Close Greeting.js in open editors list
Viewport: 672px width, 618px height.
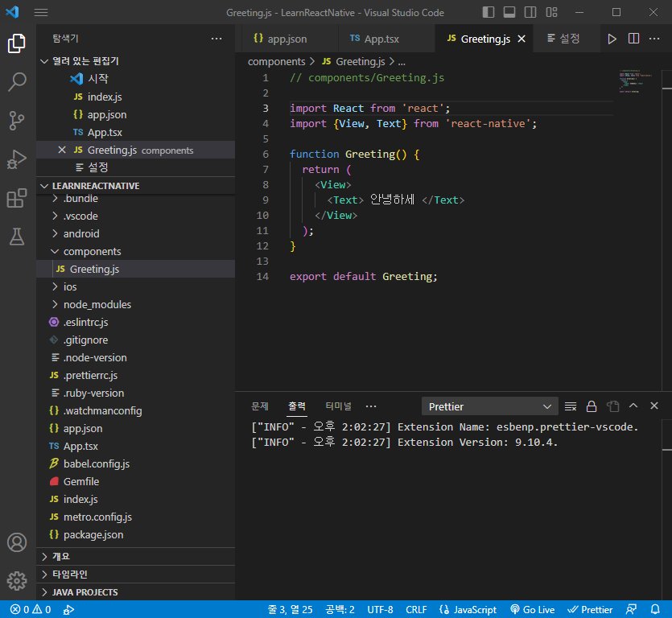point(62,150)
